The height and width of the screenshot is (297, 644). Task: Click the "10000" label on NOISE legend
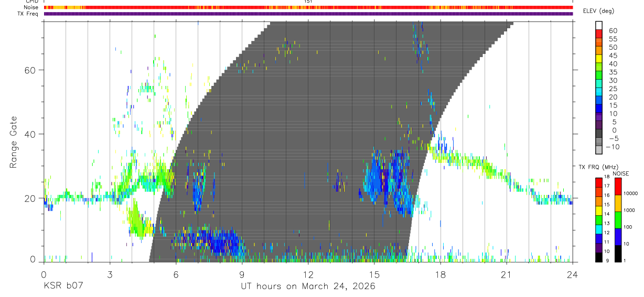[631, 193]
